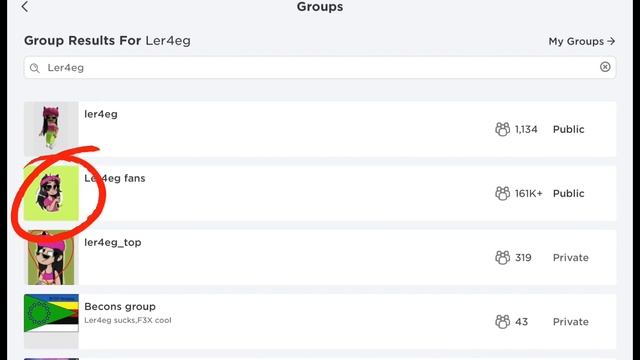Select the ler4eg_top group title
Viewport: 640px width, 360px height.
pyautogui.click(x=113, y=242)
